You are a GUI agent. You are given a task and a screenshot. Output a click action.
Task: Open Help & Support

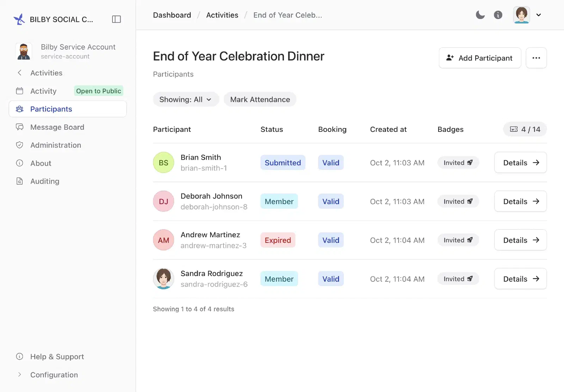click(68, 356)
